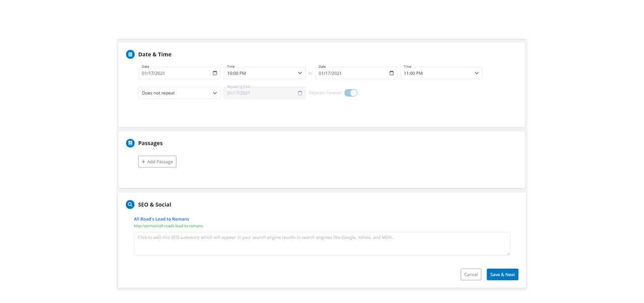Click inside the Repeating Ends date field

point(259,93)
